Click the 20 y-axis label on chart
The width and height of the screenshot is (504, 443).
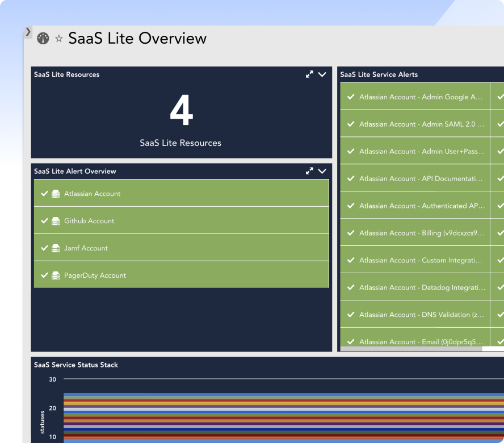tap(52, 408)
